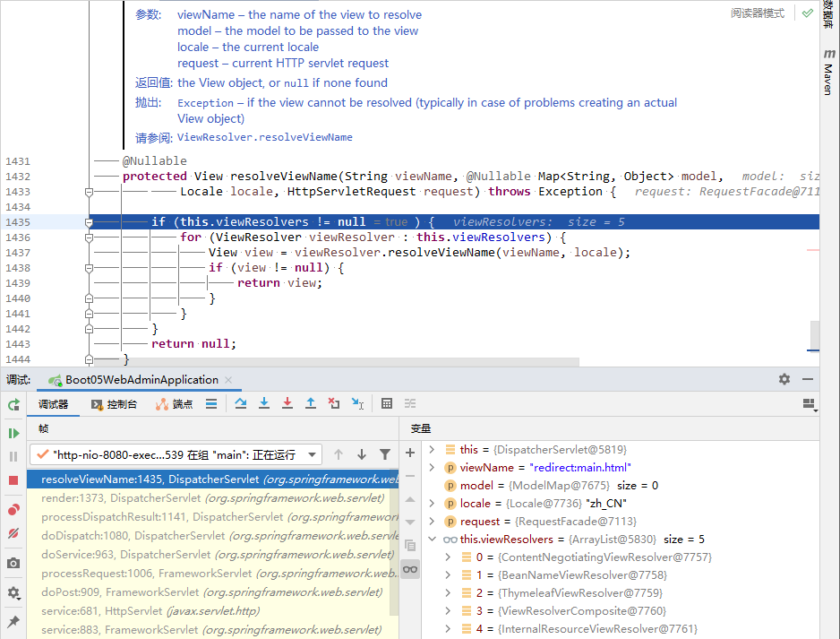Click the Step Into arrow

tap(264, 403)
